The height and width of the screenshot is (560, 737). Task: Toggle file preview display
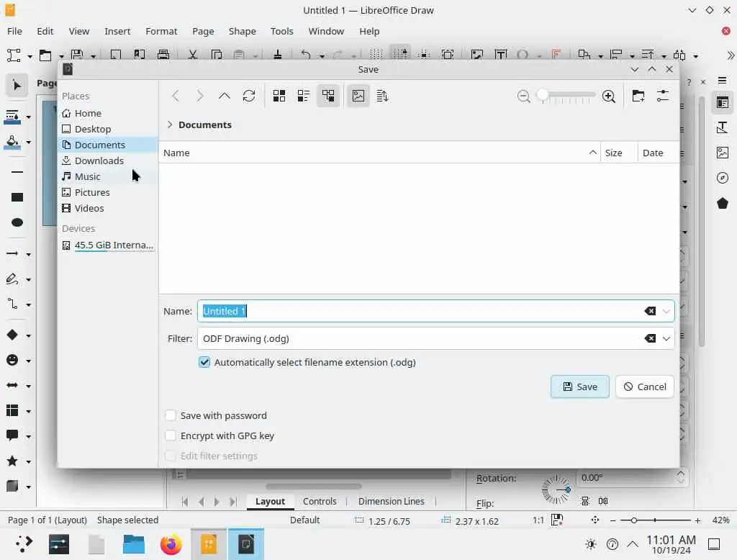coord(358,96)
